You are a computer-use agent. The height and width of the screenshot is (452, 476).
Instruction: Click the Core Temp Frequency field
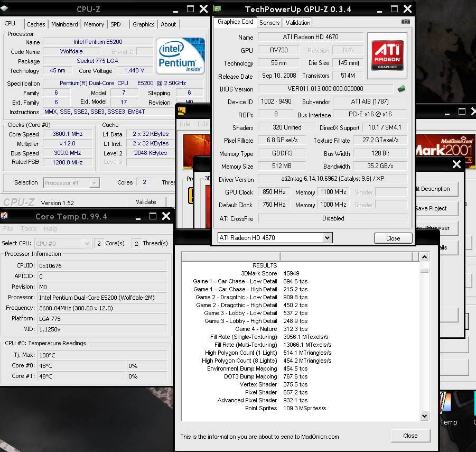click(102, 308)
